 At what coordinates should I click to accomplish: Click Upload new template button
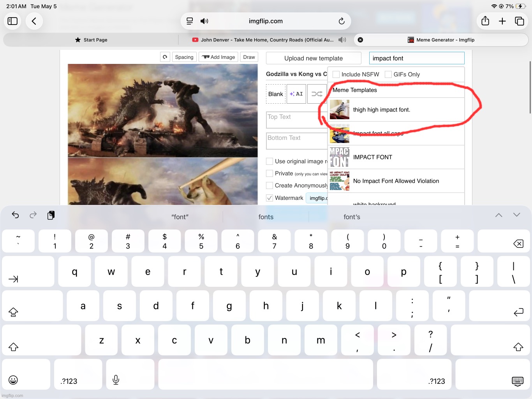pos(314,58)
